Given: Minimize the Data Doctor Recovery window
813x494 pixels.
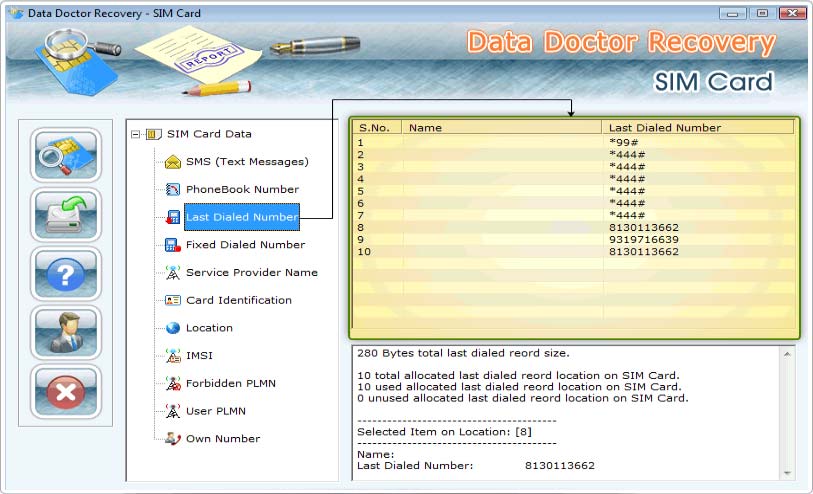Looking at the screenshot, I should pyautogui.click(x=733, y=13).
